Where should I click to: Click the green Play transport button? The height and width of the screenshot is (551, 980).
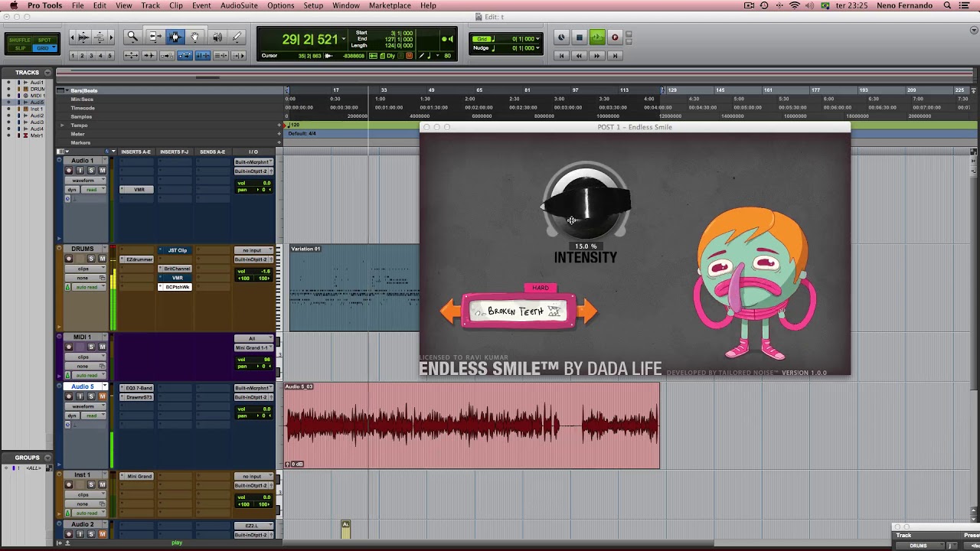[597, 37]
